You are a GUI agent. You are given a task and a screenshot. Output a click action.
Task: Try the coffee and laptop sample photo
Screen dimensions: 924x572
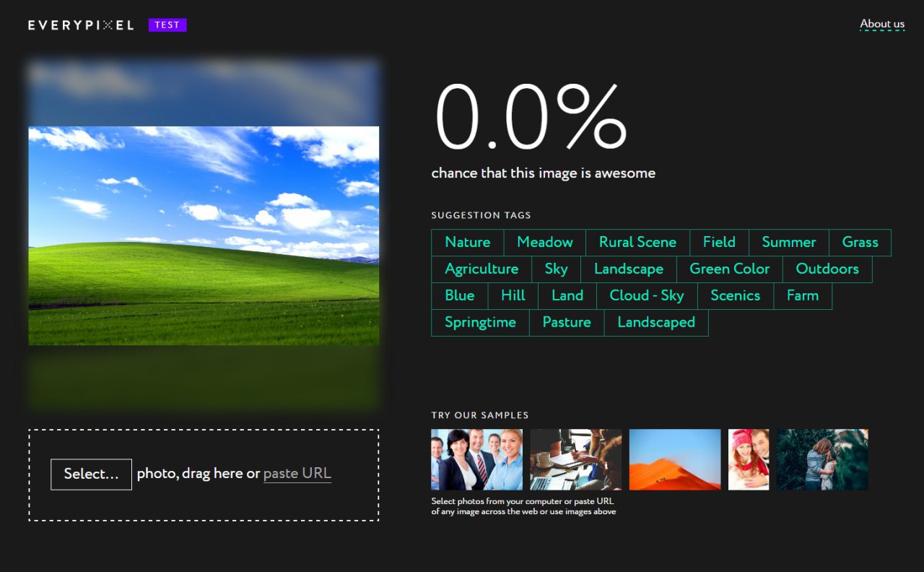click(576, 459)
